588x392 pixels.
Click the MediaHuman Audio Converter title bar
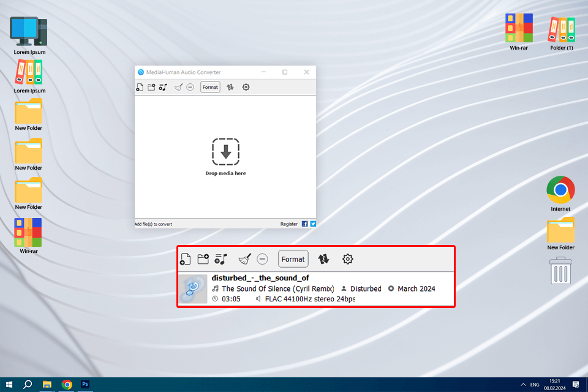pyautogui.click(x=225, y=72)
